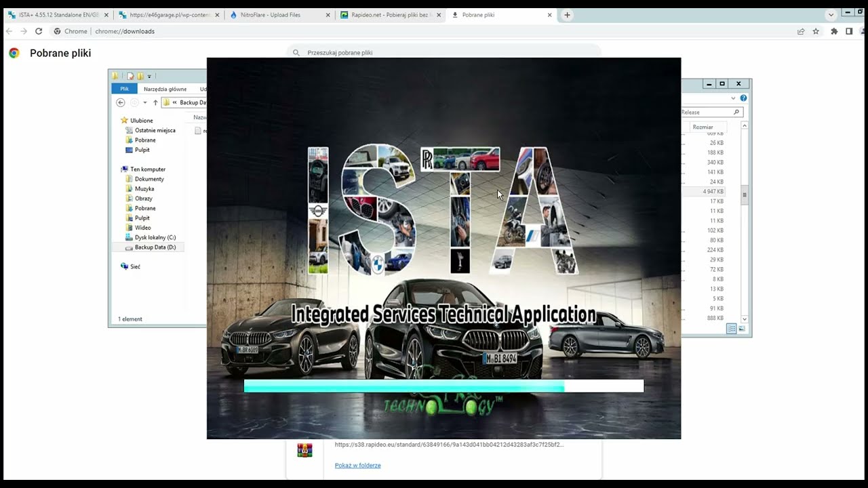
Task: Open Explorer recent locations dropdown arrow
Action: coord(144,102)
